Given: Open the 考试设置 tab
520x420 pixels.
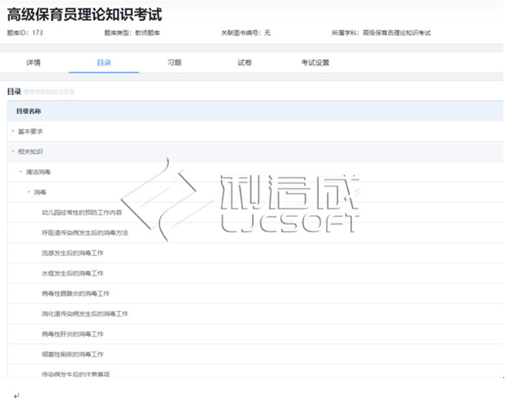Looking at the screenshot, I should click(315, 62).
